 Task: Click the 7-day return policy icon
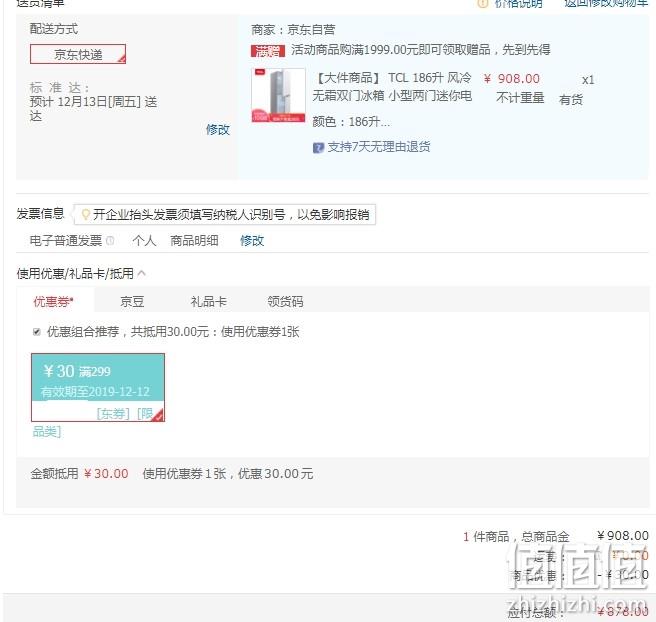pyautogui.click(x=318, y=148)
